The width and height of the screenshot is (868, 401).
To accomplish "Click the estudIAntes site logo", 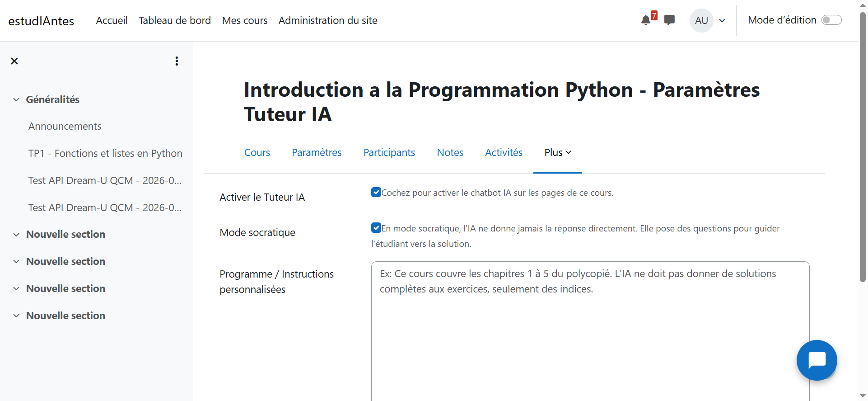I will (x=41, y=21).
